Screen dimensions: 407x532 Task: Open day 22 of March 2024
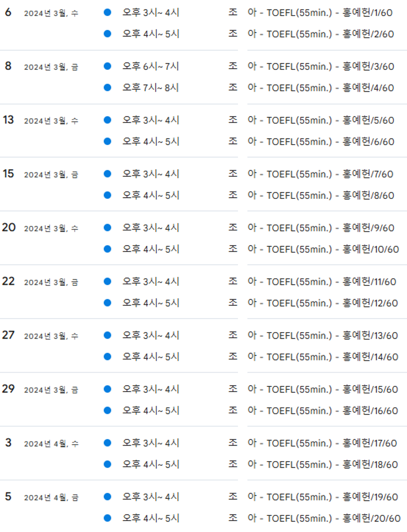tap(8, 281)
